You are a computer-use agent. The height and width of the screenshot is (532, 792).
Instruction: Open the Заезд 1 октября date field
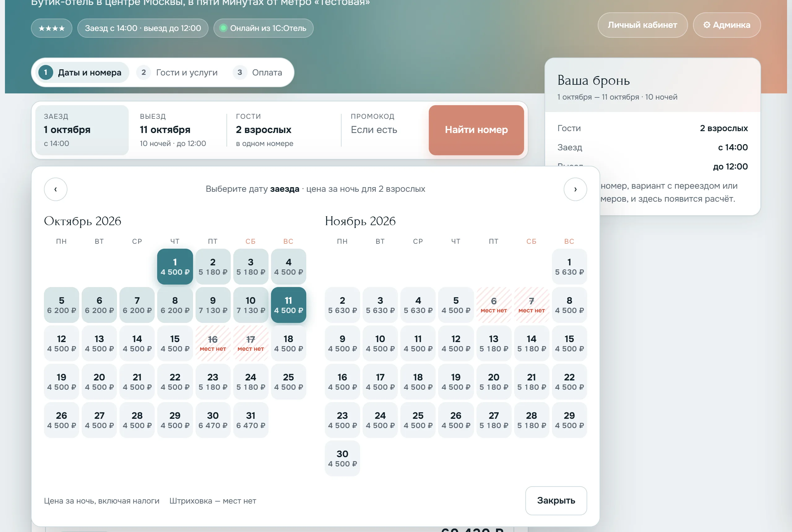(x=82, y=130)
